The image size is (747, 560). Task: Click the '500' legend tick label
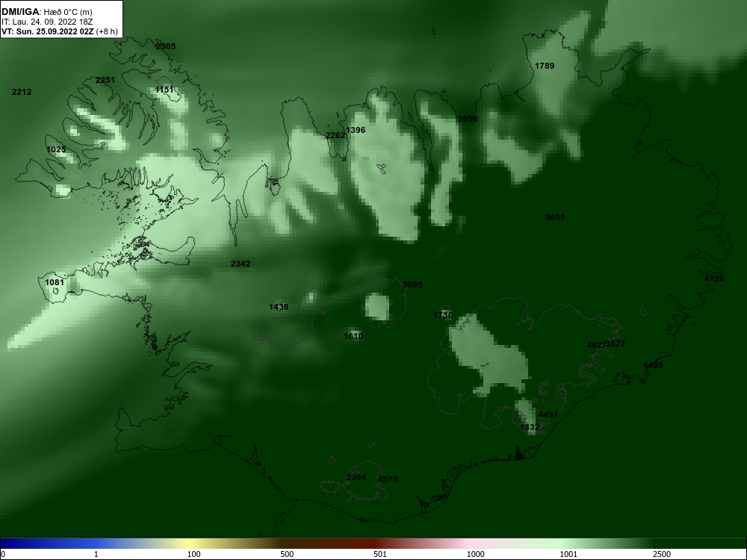(287, 554)
